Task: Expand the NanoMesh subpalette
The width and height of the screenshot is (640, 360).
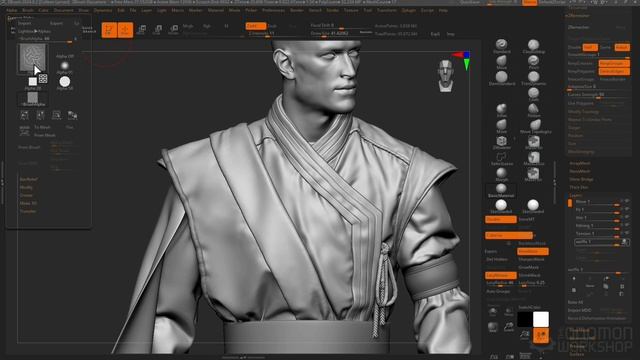Action: pyautogui.click(x=580, y=171)
